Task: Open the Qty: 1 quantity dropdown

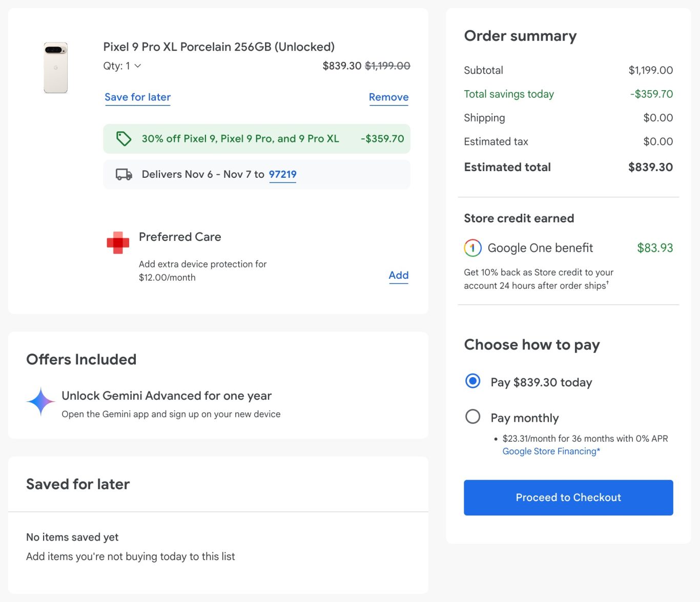Action: [x=122, y=66]
